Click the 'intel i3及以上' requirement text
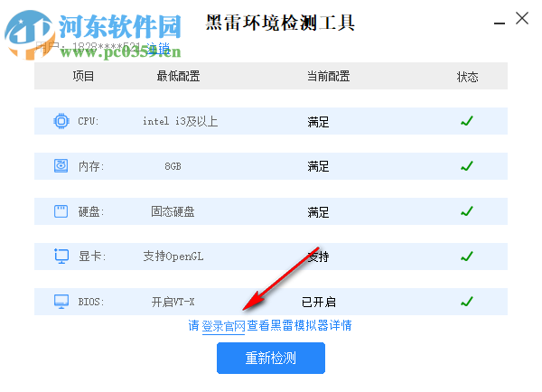The image size is (542, 392). point(180,121)
